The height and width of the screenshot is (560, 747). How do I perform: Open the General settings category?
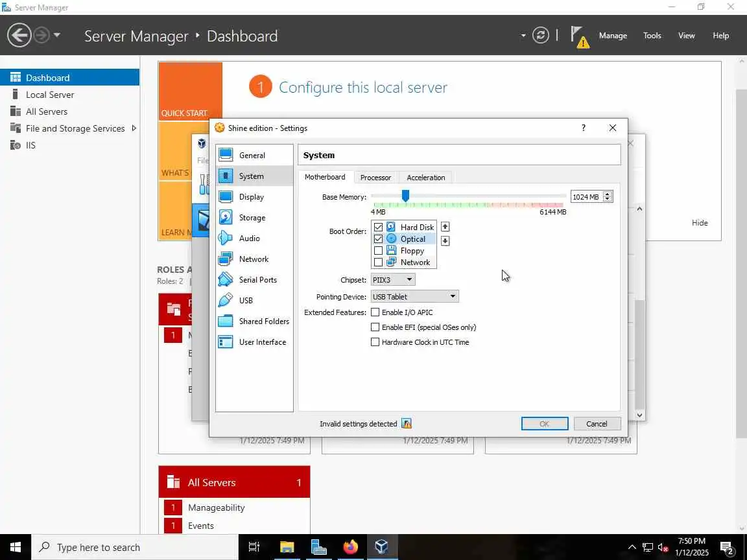click(254, 156)
